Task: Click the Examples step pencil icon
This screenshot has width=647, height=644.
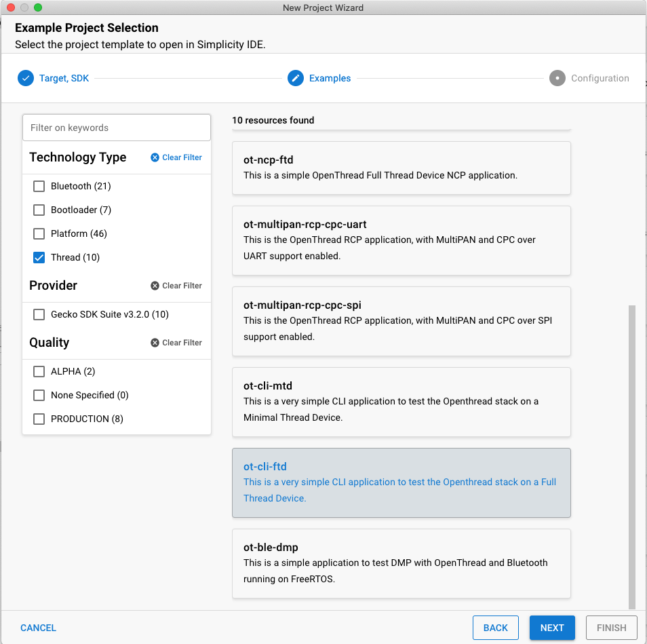Action: point(296,78)
